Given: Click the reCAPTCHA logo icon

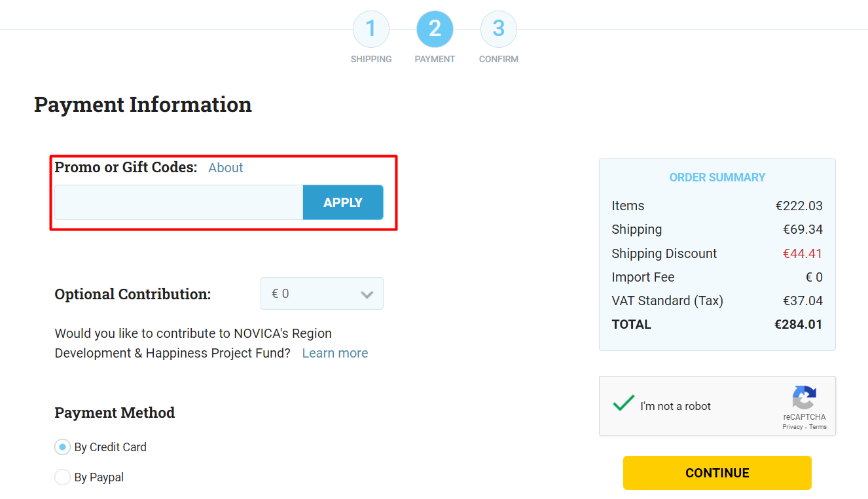Looking at the screenshot, I should pyautogui.click(x=804, y=397).
